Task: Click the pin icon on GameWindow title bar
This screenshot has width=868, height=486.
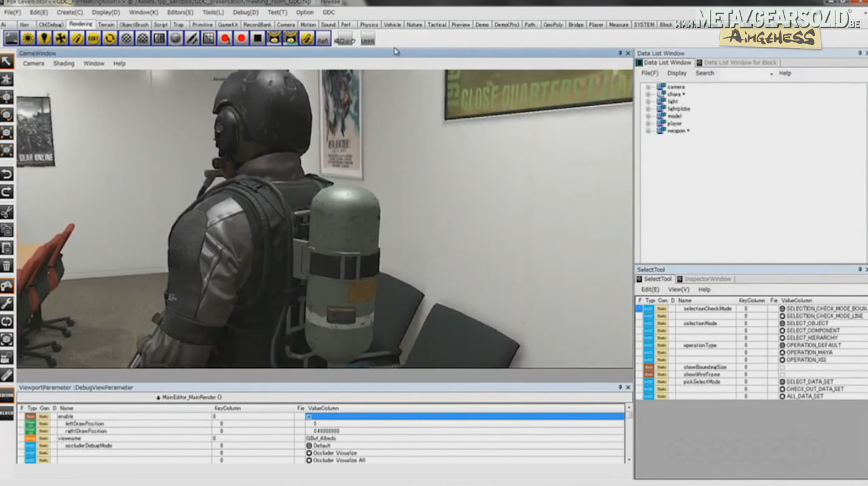Action: [620, 53]
